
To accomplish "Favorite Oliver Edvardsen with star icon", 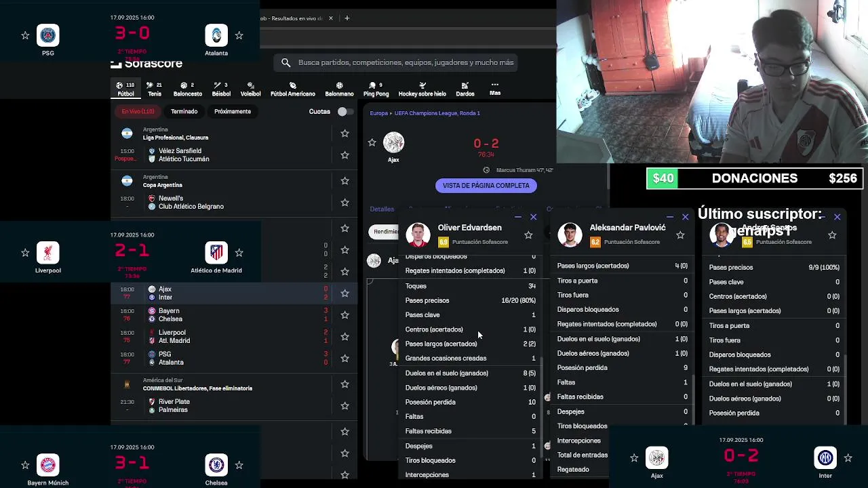I will pos(528,235).
